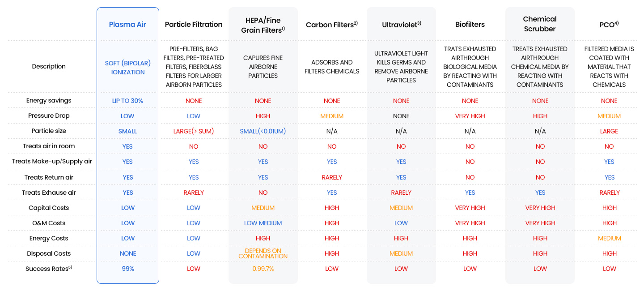
Task: Click the Capital Costs row label
Action: [x=49, y=208]
